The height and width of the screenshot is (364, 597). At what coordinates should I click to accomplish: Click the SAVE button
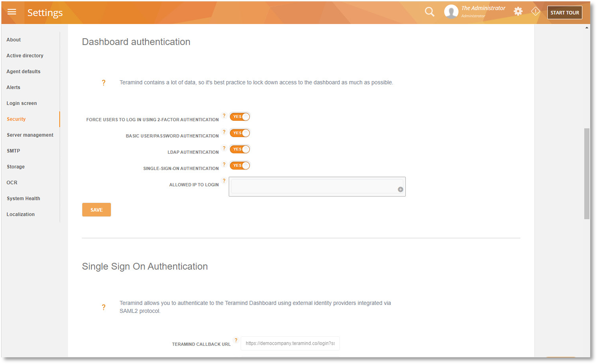pos(96,210)
